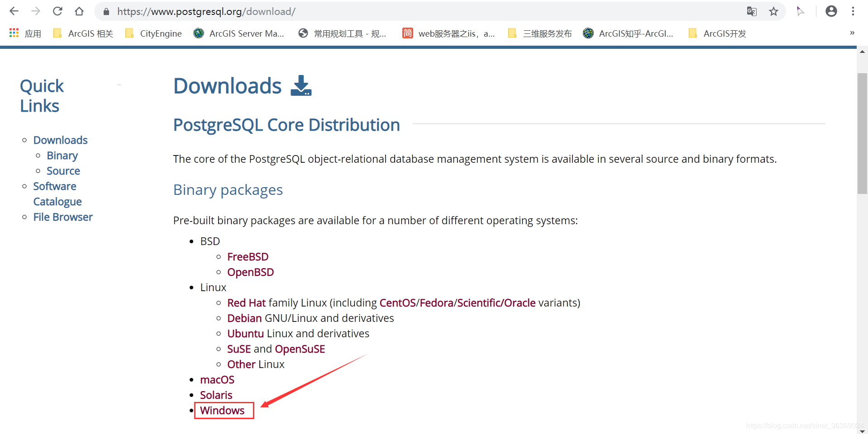Open the ArcGIS知乎-ArcGI... bookmark
The height and width of the screenshot is (434, 868).
(x=628, y=33)
